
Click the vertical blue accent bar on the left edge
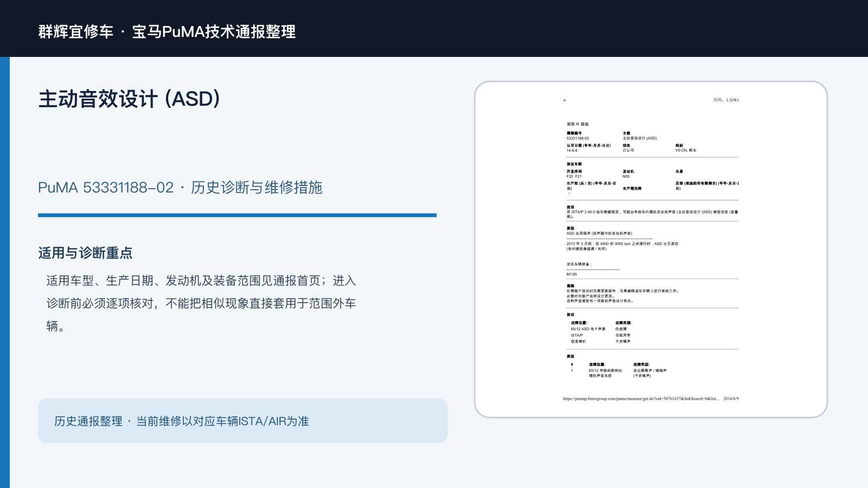(x=5, y=272)
